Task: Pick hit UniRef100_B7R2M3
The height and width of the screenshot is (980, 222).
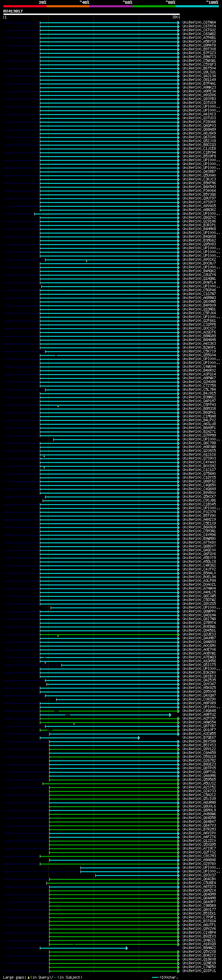Action: pyautogui.click(x=199, y=829)
